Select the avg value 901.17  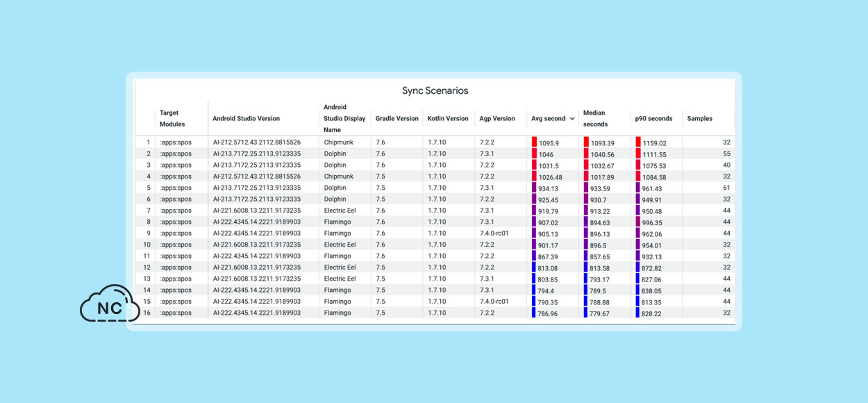coord(549,245)
